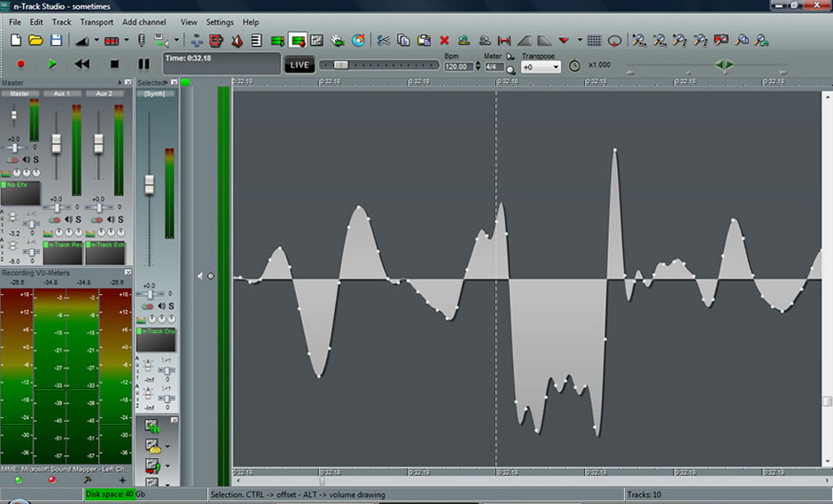
Task: Open the Transport menu
Action: pyautogui.click(x=96, y=22)
